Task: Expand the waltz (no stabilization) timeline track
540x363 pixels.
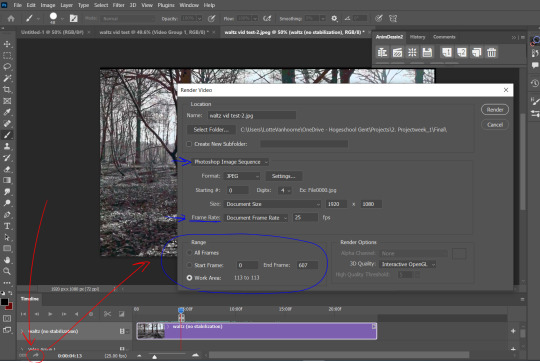Action: [22, 331]
